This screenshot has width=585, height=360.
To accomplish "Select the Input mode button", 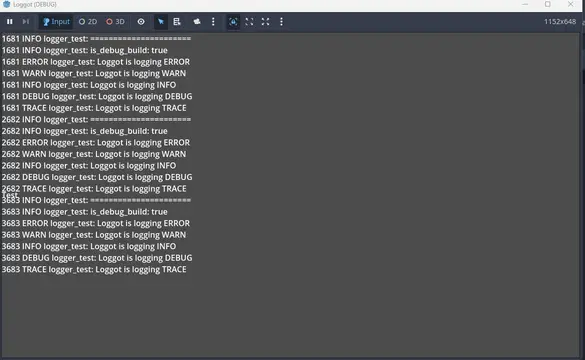I will click(x=56, y=22).
